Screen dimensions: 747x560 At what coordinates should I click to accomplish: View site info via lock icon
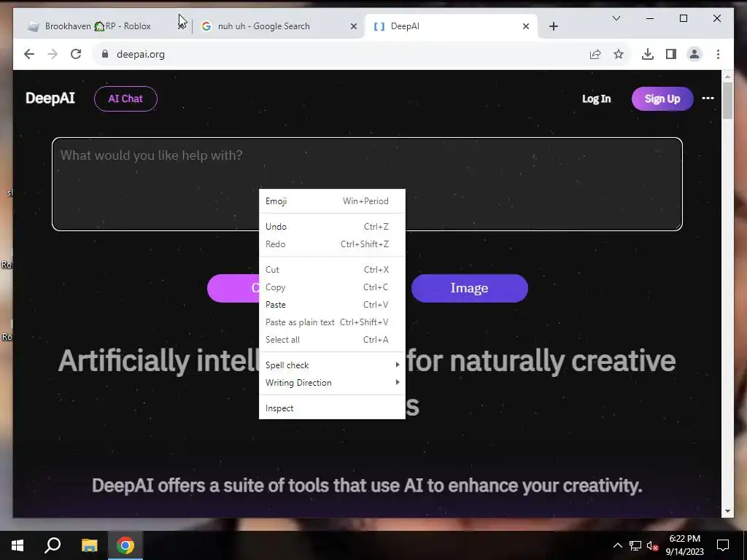[105, 54]
